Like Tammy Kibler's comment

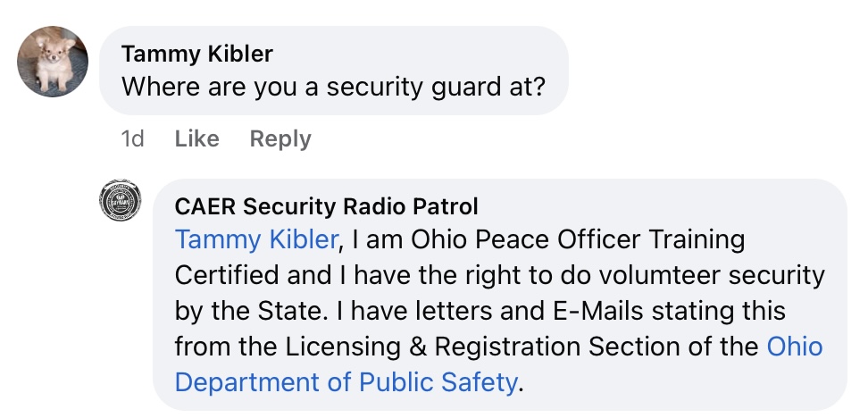click(x=196, y=138)
